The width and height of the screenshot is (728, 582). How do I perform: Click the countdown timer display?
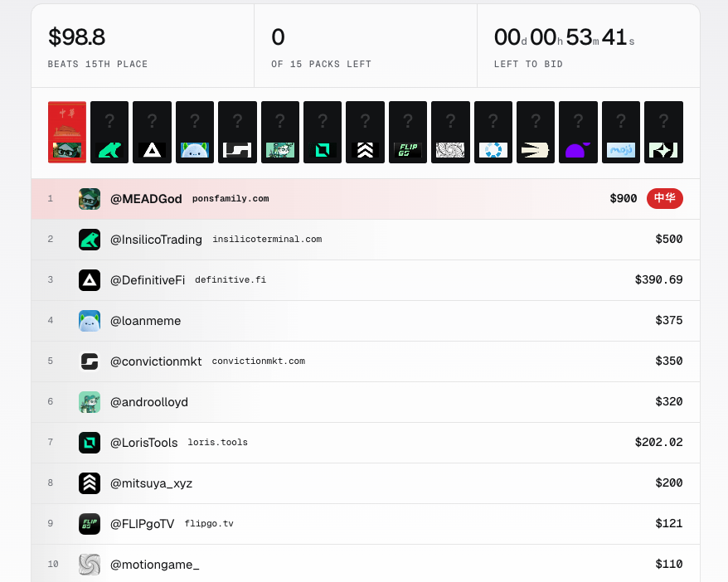click(x=564, y=37)
